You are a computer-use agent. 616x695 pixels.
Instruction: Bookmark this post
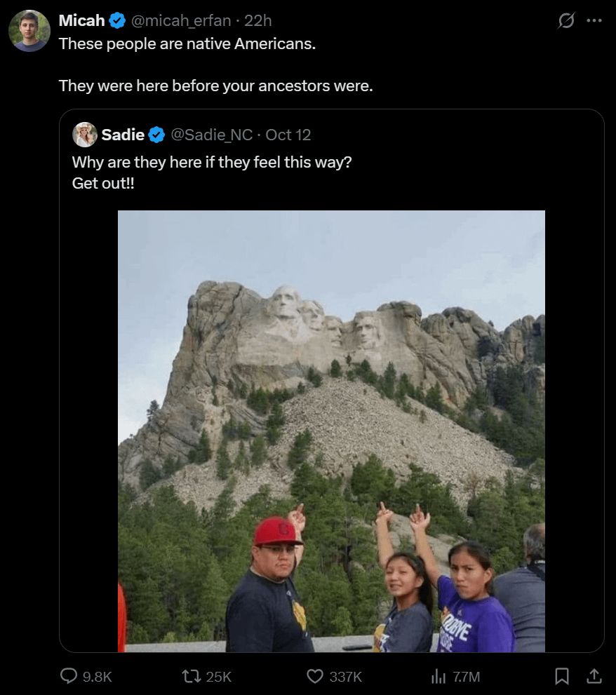pos(562,676)
